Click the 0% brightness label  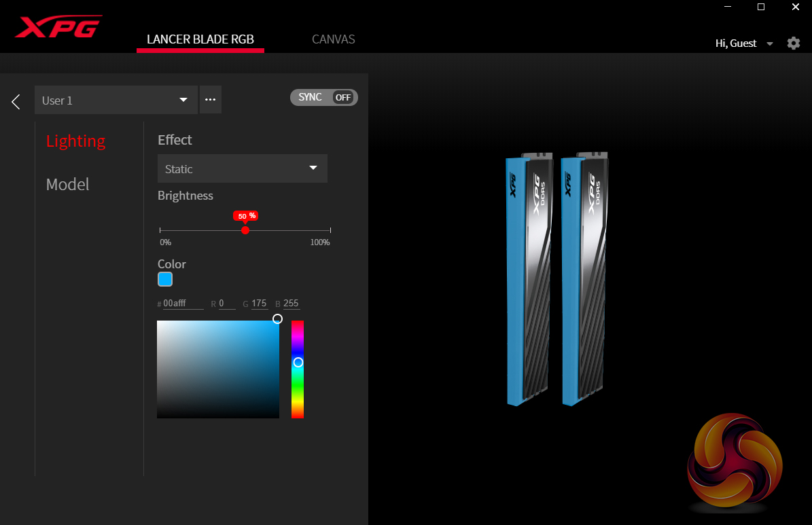click(166, 242)
